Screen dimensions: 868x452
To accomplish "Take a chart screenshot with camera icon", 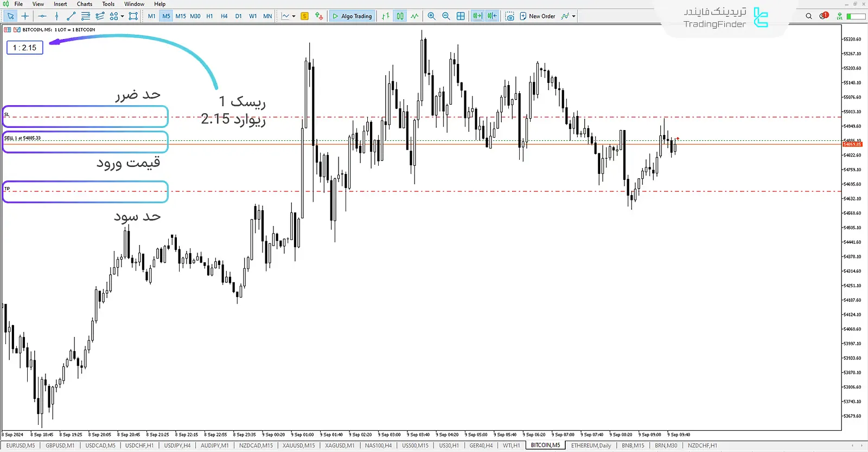I will tap(509, 16).
